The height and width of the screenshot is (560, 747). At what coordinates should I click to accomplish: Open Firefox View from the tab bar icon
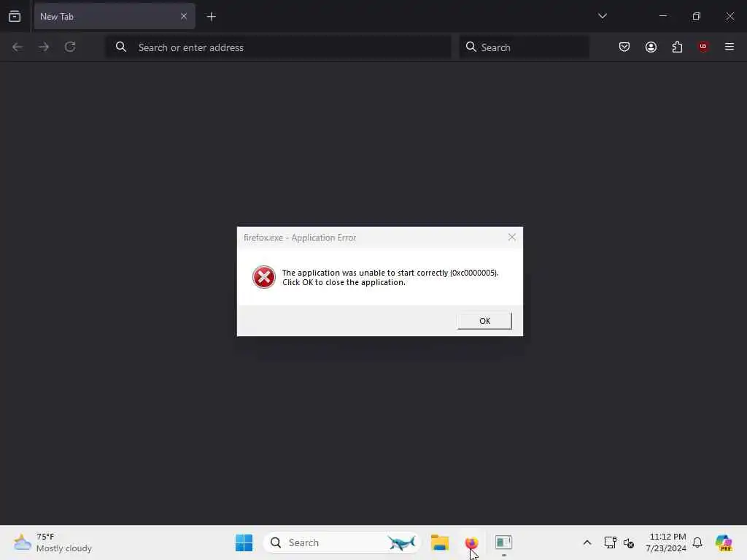click(x=15, y=16)
